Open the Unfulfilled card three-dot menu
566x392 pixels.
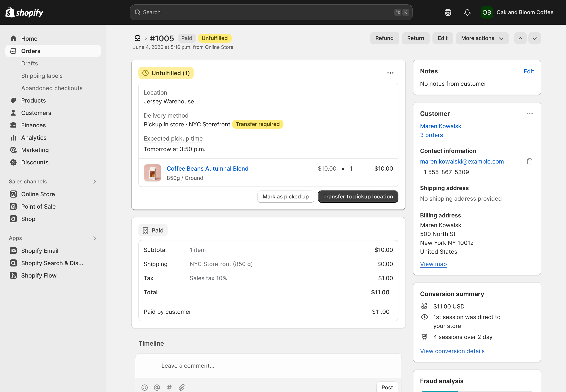390,73
